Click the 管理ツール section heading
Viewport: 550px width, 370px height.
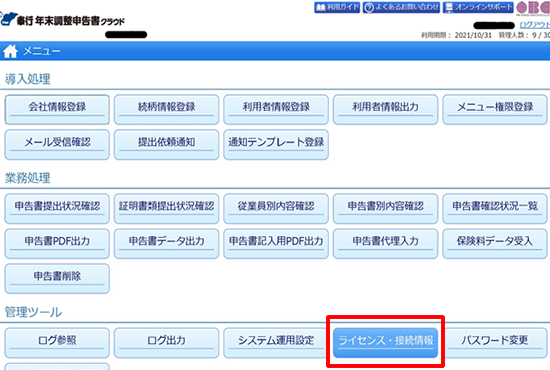[x=33, y=312]
